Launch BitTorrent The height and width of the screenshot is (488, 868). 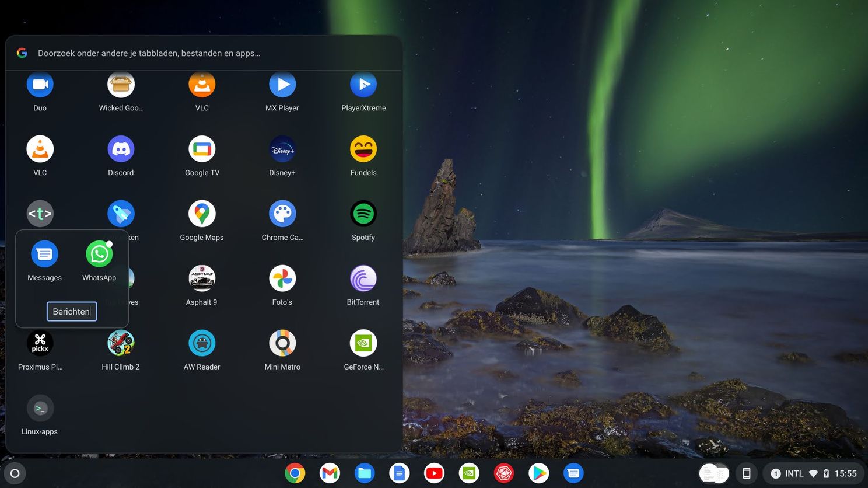point(363,278)
